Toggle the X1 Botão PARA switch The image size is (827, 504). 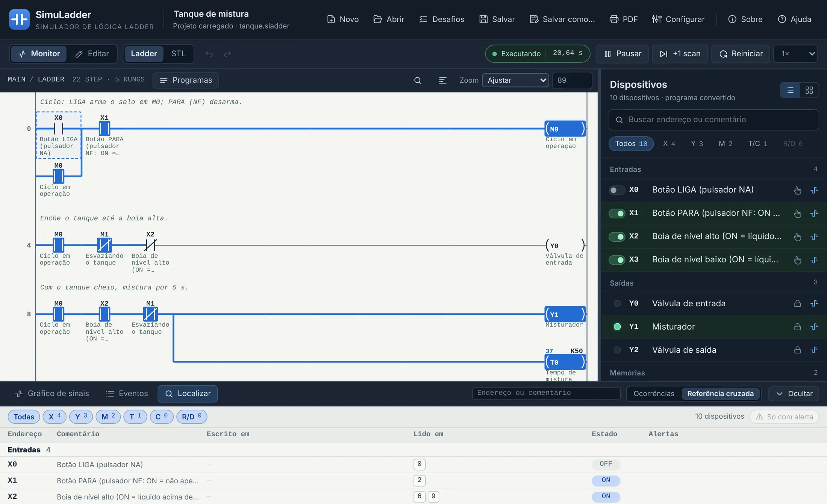(616, 213)
